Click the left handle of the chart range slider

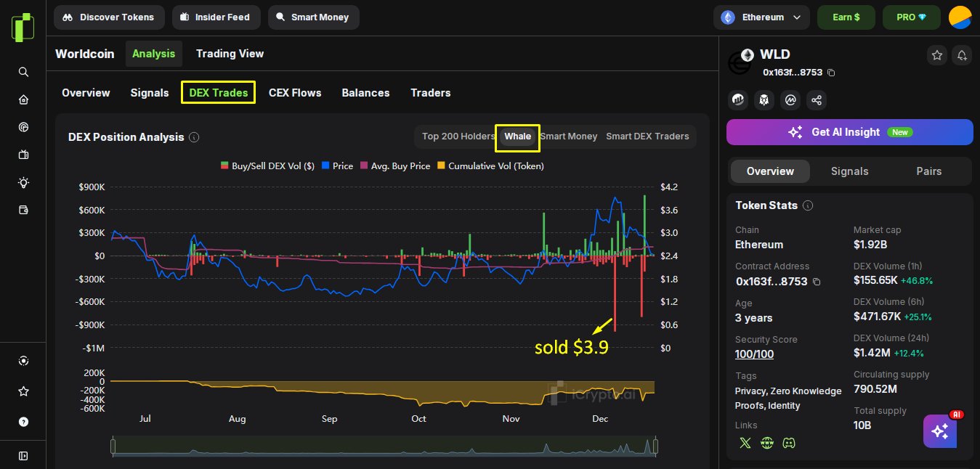tap(113, 446)
